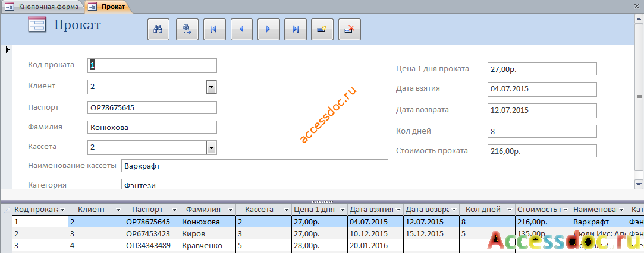Click the split form divider handle
This screenshot has height=253, width=644.
click(x=322, y=201)
